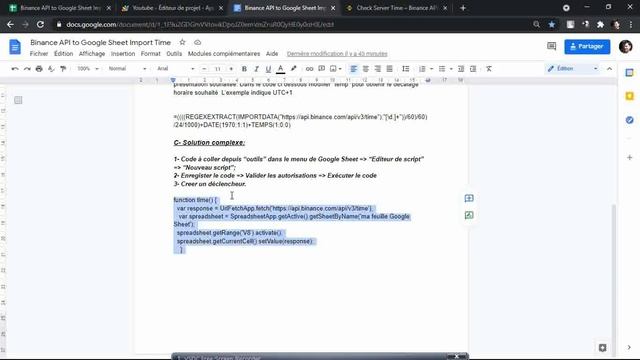Click the redo arrow in the toolbar
This screenshot has width=640, height=360.
point(27,69)
